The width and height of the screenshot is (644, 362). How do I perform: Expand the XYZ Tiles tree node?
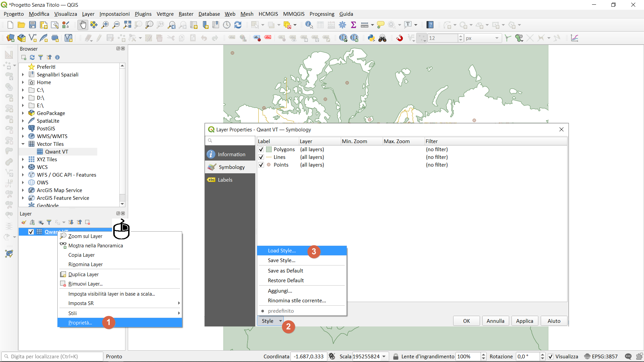coord(23,159)
